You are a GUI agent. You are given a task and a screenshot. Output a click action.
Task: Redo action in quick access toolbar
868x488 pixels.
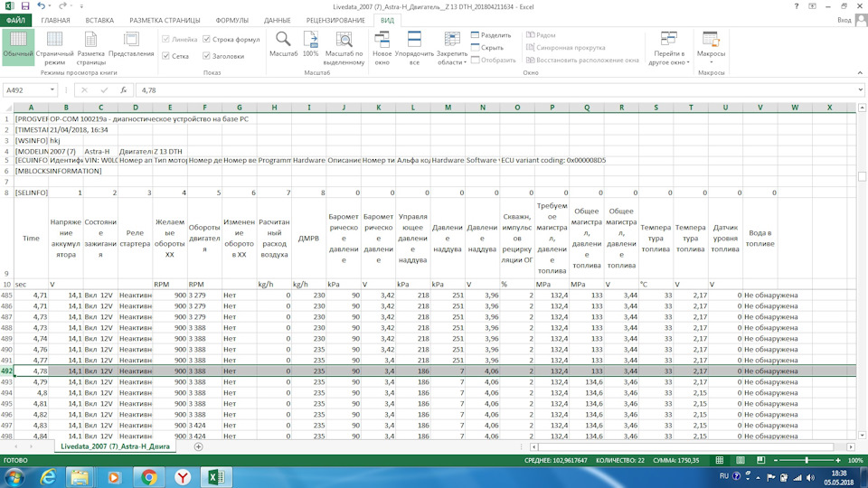tap(62, 6)
